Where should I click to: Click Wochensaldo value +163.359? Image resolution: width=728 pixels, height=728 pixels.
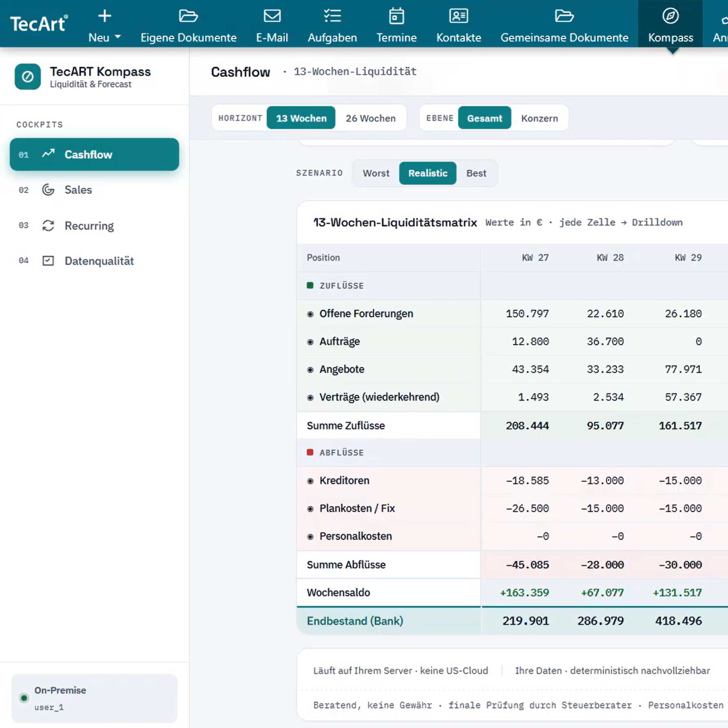524,593
